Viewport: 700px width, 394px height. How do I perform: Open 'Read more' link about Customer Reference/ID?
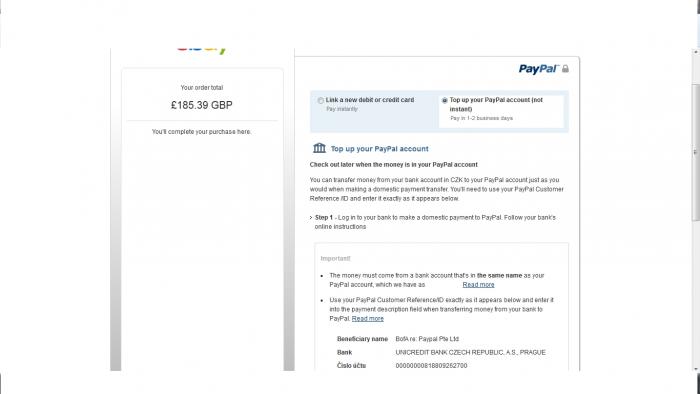pos(367,319)
